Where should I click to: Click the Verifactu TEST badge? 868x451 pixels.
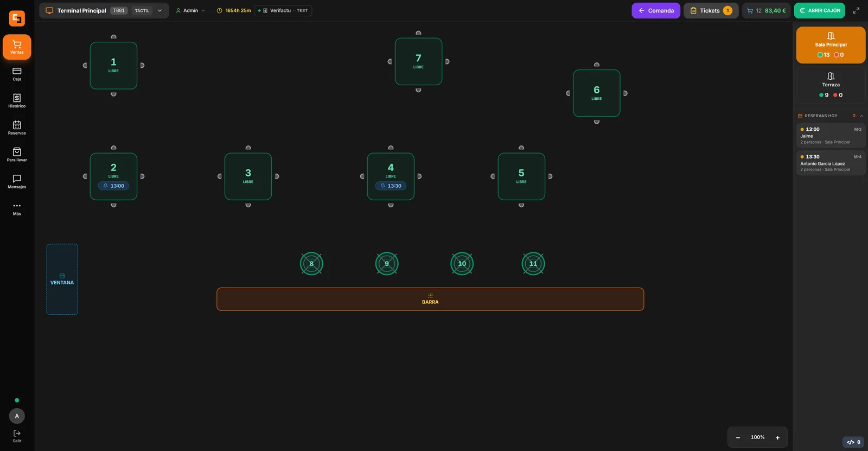click(283, 10)
